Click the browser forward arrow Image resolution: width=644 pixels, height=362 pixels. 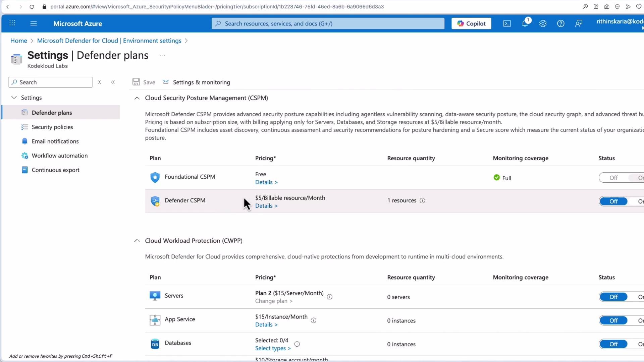click(x=20, y=7)
